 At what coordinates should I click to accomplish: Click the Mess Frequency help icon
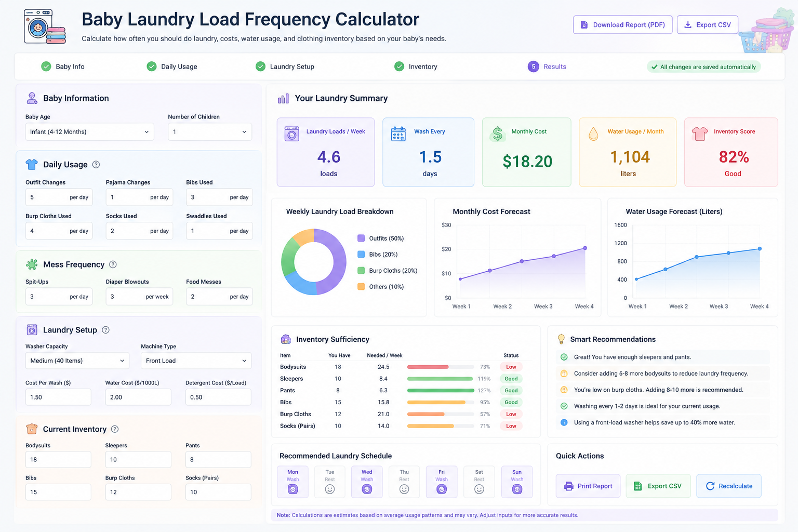pyautogui.click(x=113, y=264)
